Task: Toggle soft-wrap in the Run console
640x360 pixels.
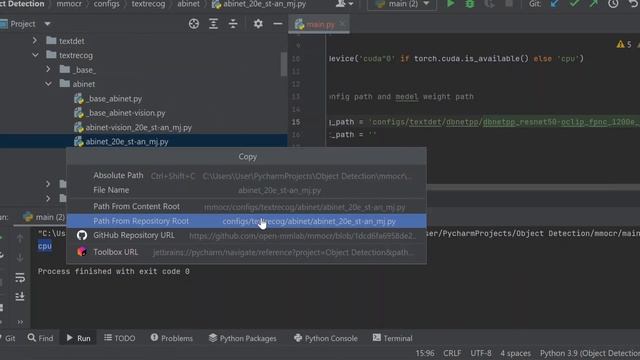Action: click(x=20, y=278)
